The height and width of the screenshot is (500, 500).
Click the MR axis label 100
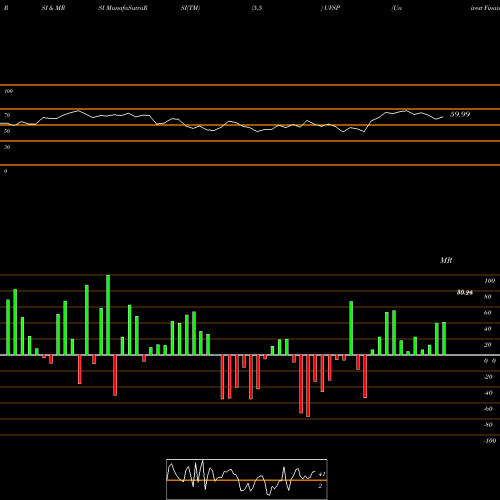click(x=490, y=281)
